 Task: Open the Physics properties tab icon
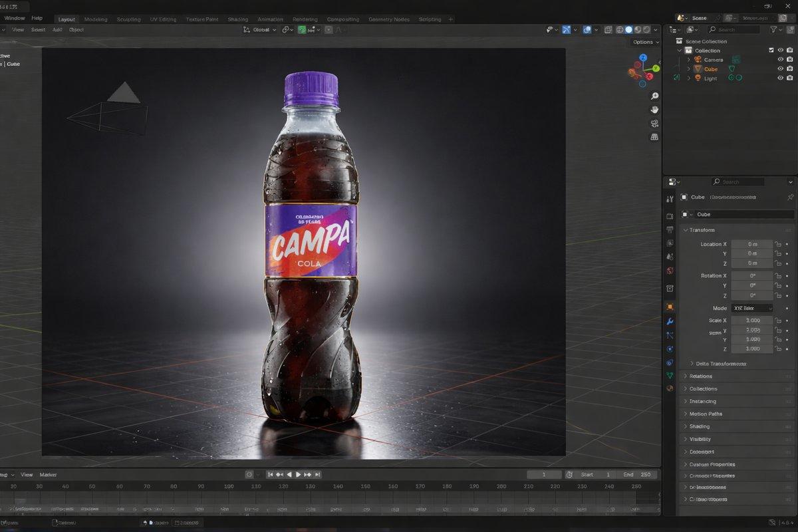[670, 348]
